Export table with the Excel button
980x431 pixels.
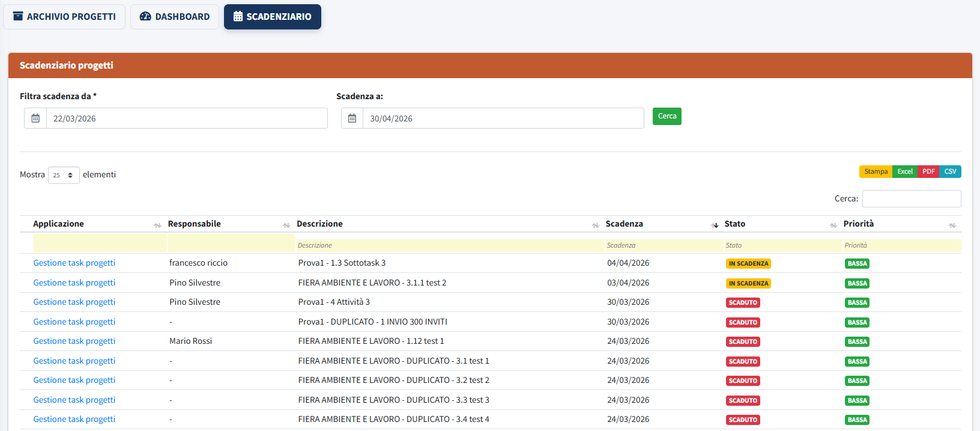coord(904,172)
